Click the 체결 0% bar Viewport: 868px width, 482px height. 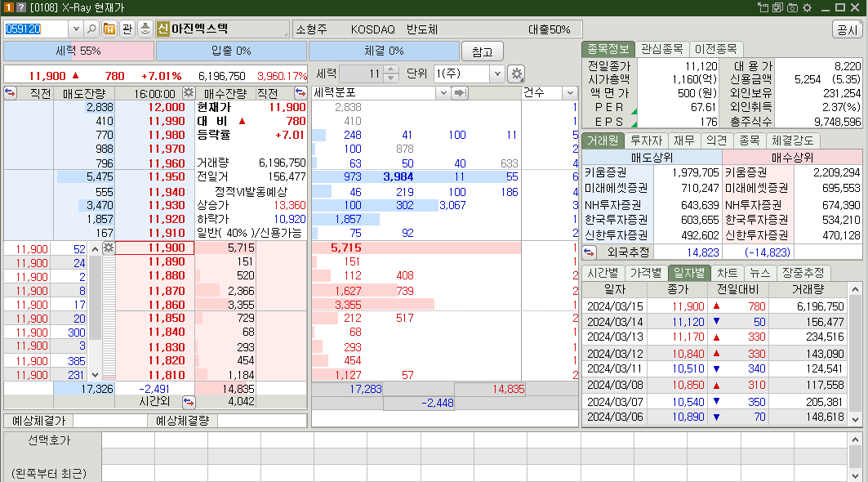384,51
